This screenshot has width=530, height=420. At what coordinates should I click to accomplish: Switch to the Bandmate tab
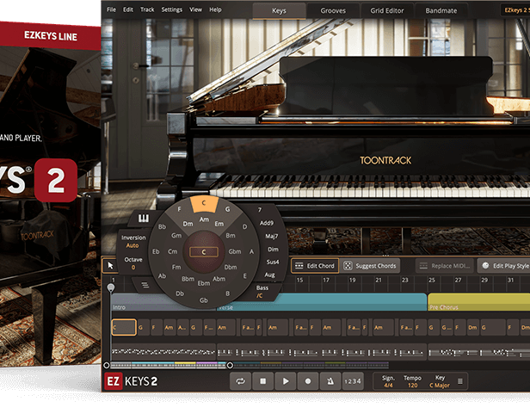pos(441,11)
